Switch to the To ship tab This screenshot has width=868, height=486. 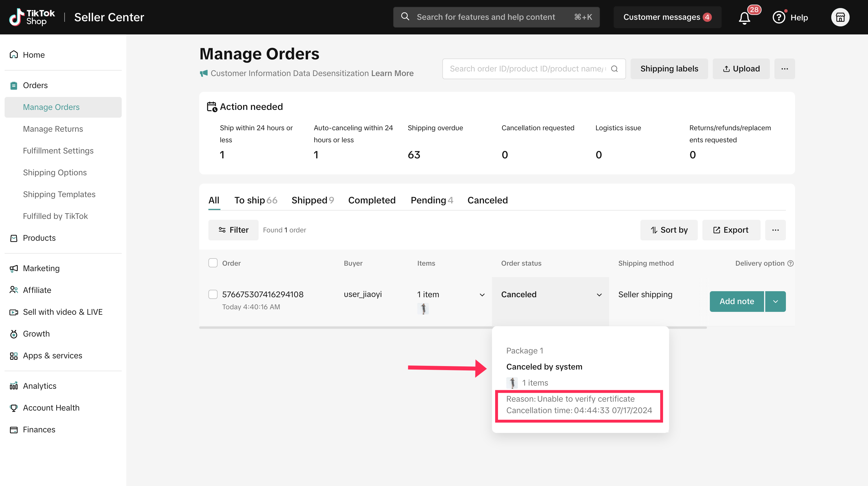[x=255, y=200]
